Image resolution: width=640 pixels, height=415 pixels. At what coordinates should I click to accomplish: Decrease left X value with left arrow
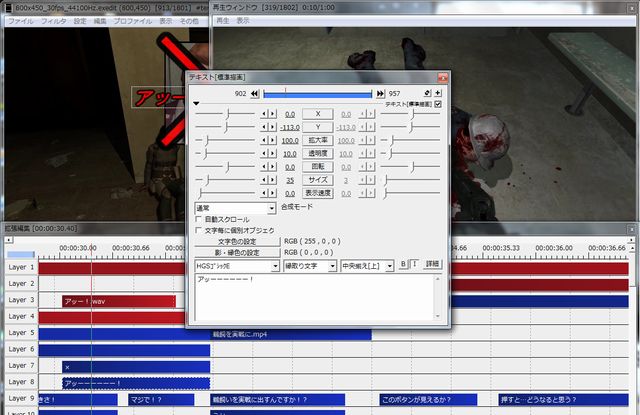[x=264, y=114]
